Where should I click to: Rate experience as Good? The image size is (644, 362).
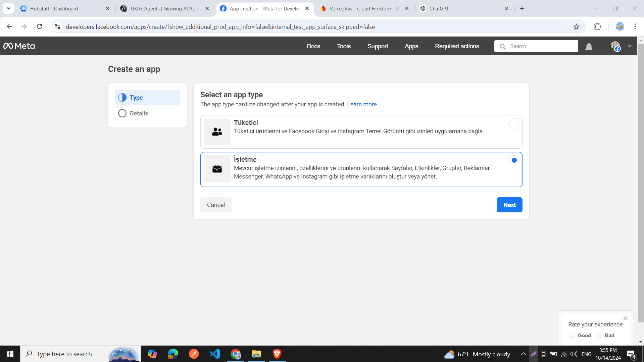[x=572, y=335]
